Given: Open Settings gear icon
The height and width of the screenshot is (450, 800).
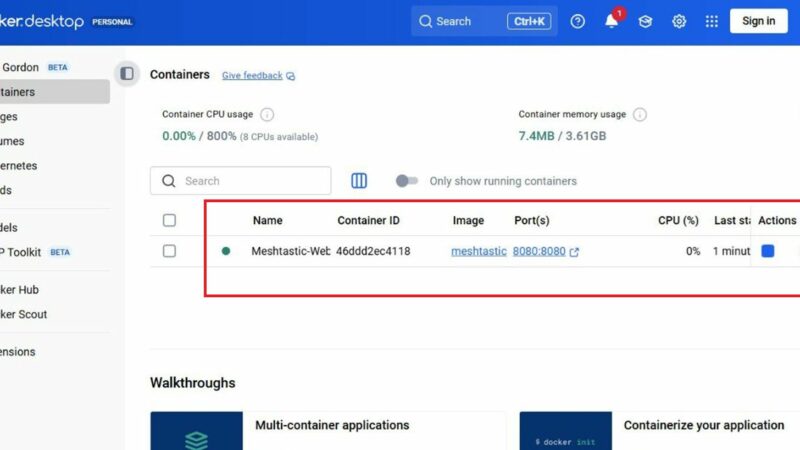Looking at the screenshot, I should [x=679, y=21].
